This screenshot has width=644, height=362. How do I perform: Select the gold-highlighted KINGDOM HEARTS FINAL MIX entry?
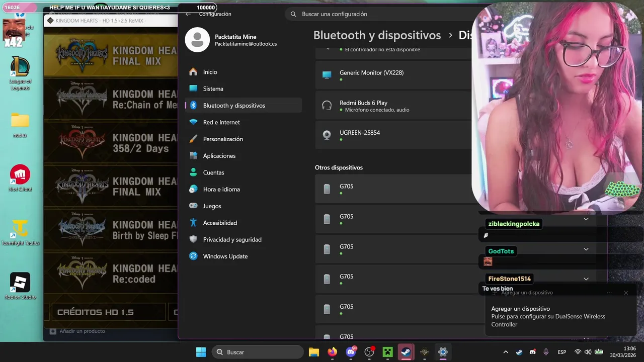click(111, 55)
